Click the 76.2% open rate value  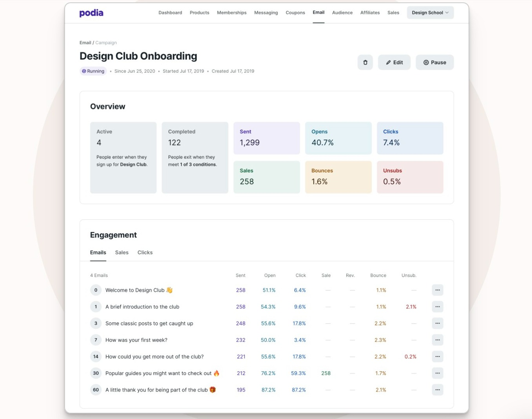click(x=268, y=373)
